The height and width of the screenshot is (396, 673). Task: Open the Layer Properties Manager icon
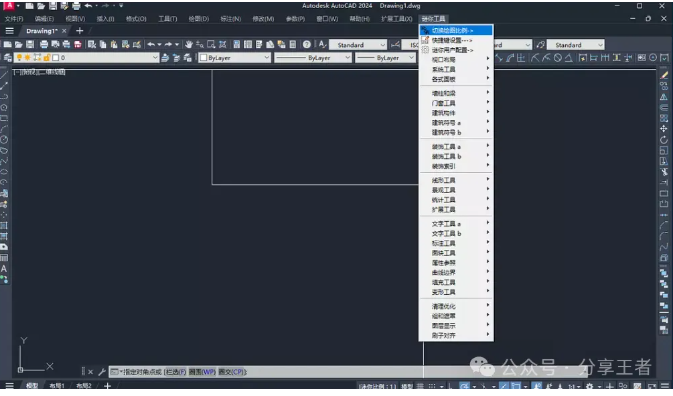tap(7, 57)
